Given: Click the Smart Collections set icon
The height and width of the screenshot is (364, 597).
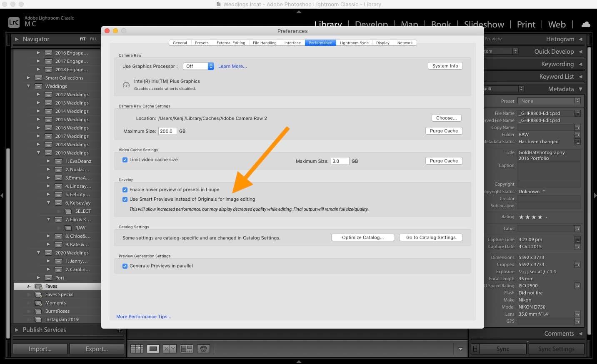Looking at the screenshot, I should click(38, 78).
